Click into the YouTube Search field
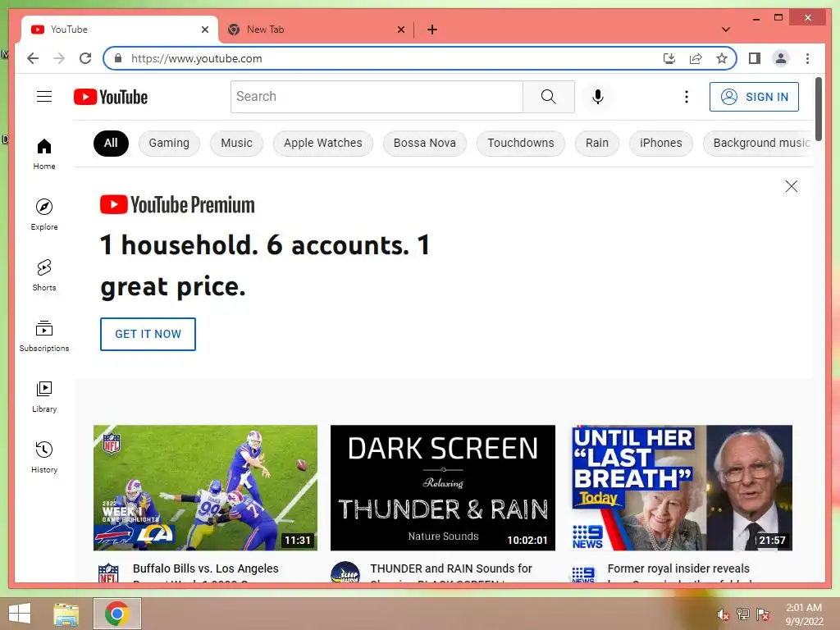Image resolution: width=840 pixels, height=630 pixels. 377,97
